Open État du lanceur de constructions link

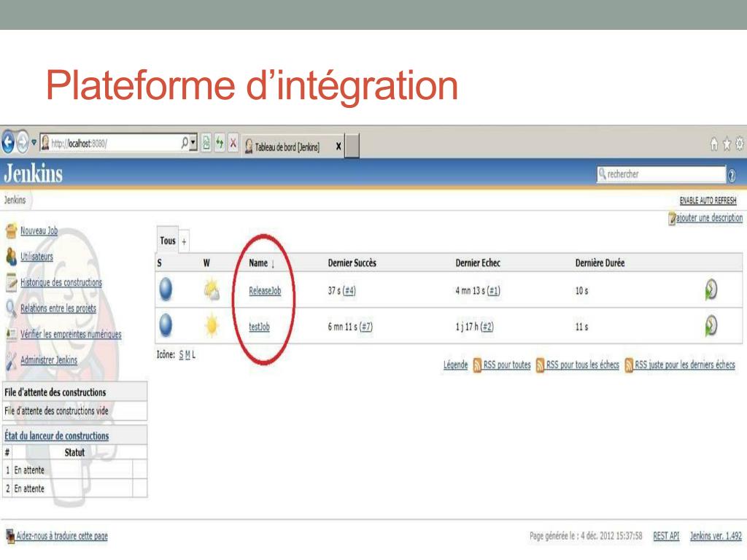tap(57, 436)
